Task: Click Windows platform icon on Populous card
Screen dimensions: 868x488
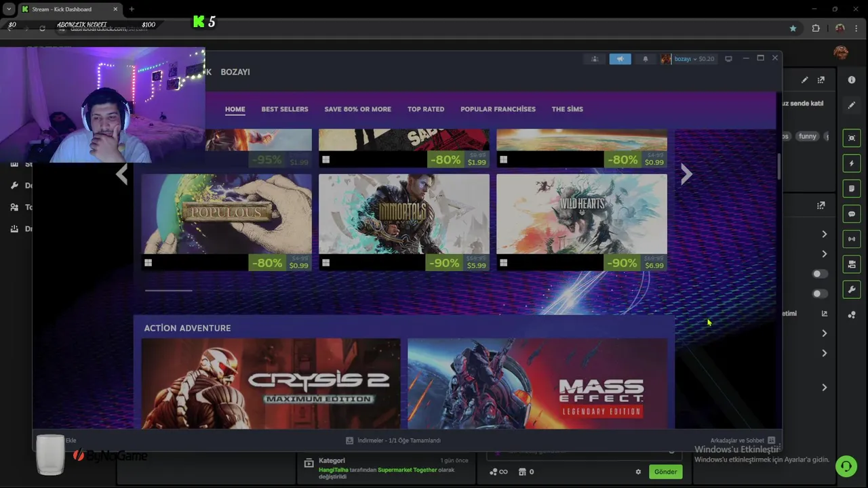Action: coord(148,263)
